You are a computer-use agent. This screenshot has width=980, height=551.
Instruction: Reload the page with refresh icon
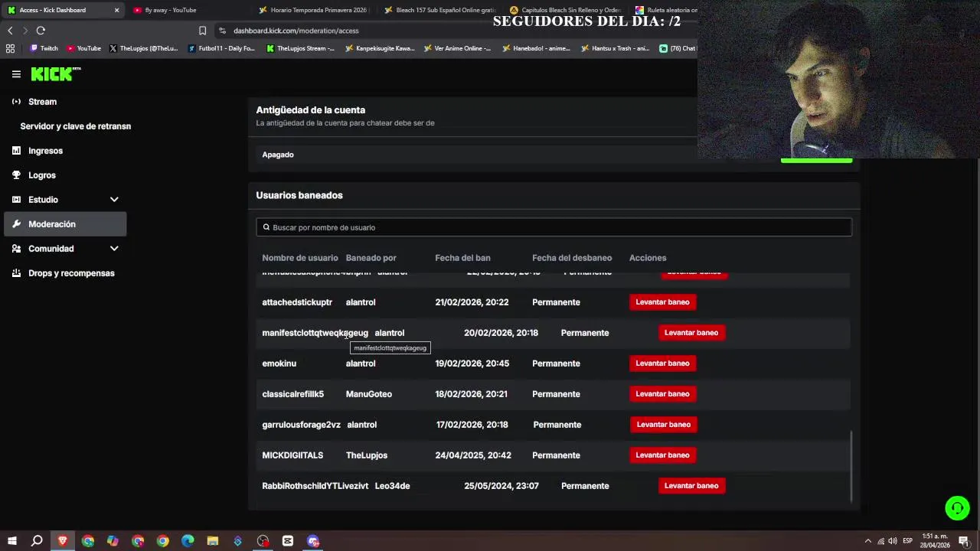click(41, 31)
